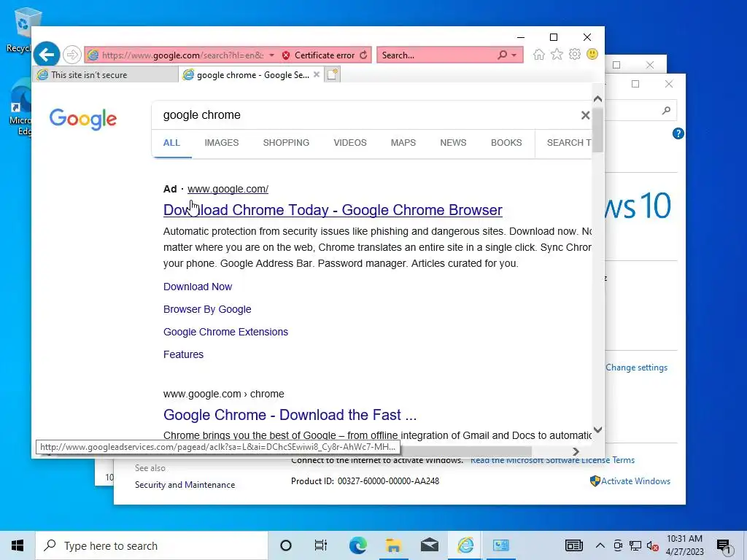Click 'Security and Maintenance' in the System window

pyautogui.click(x=185, y=485)
